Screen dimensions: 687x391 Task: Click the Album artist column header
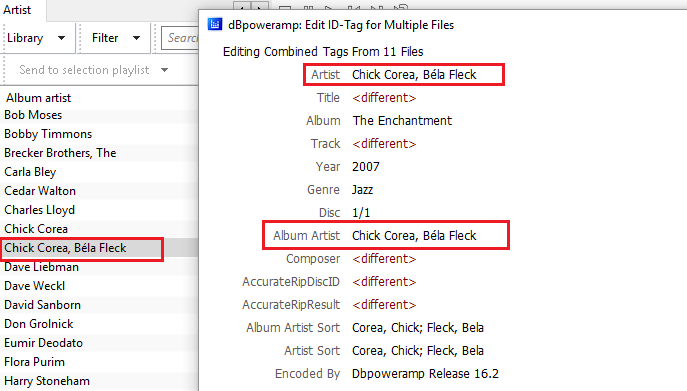pyautogui.click(x=39, y=98)
